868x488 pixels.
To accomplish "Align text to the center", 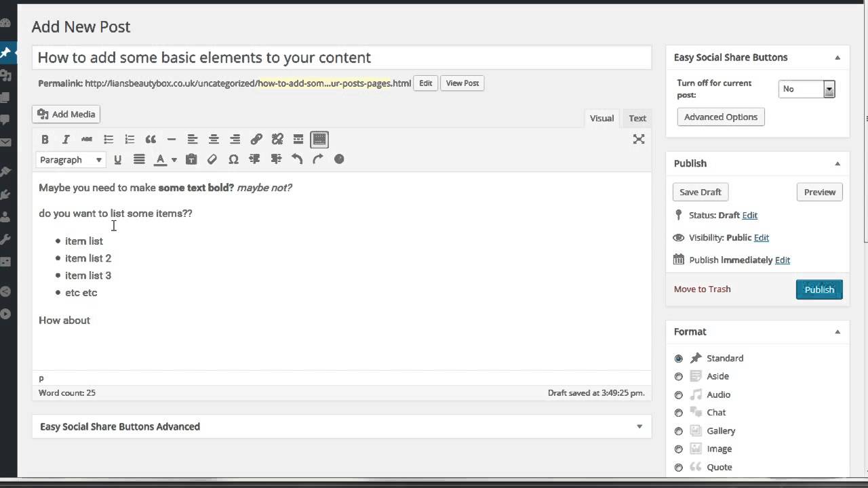I will pos(214,140).
